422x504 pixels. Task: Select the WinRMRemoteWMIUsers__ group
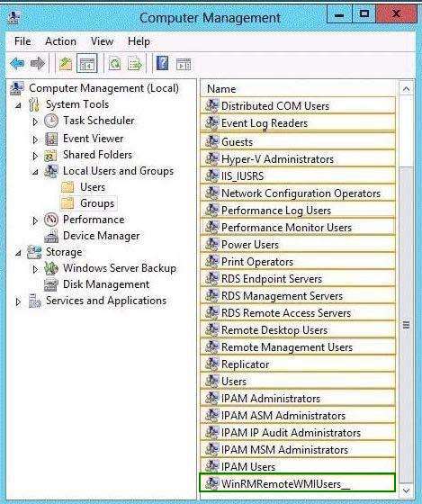tap(297, 482)
